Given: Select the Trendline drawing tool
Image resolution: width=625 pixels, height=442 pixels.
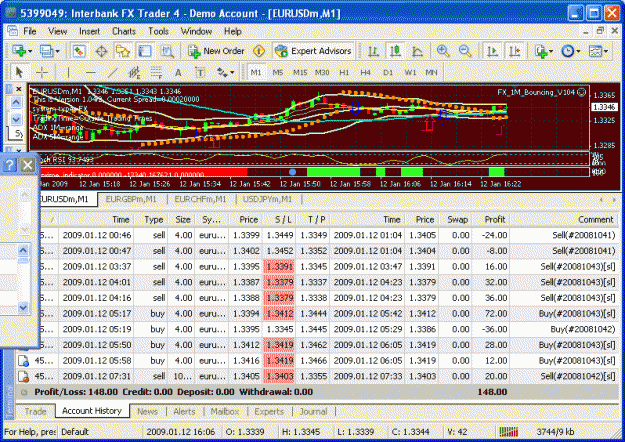Looking at the screenshot, I should click(x=113, y=73).
